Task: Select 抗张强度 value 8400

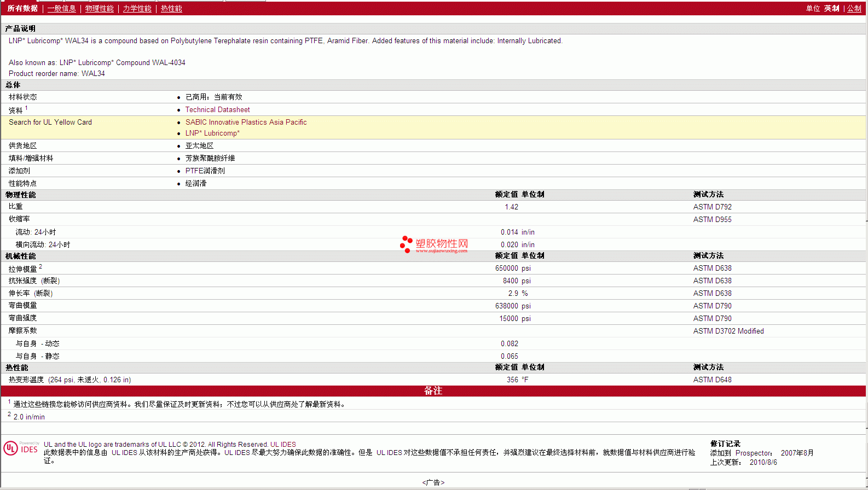Action: point(511,281)
